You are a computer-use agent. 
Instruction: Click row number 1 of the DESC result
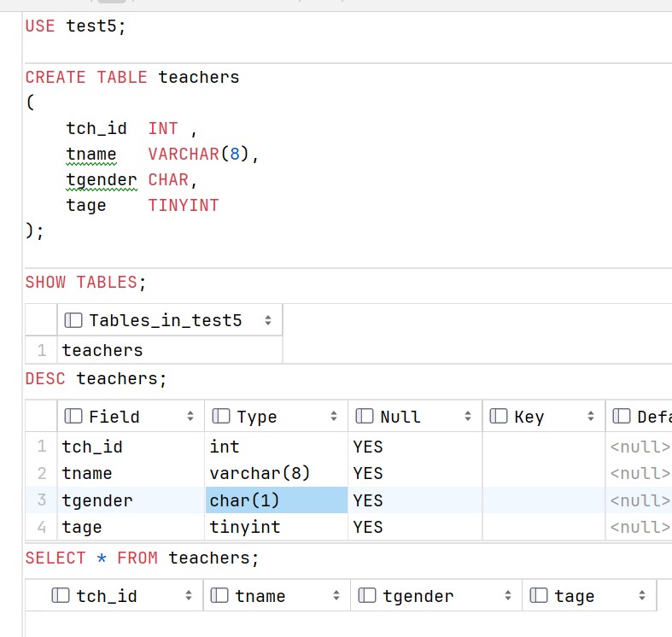(x=42, y=447)
